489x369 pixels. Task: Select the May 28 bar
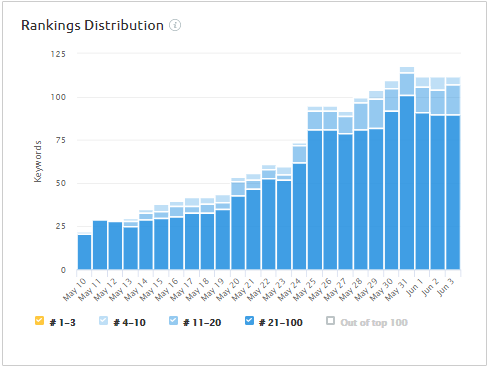coord(361,184)
